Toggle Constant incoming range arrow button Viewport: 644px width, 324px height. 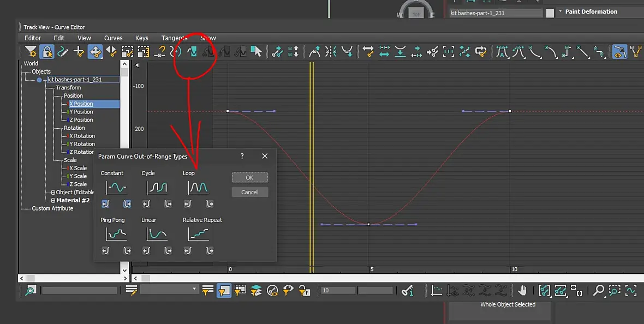(105, 203)
